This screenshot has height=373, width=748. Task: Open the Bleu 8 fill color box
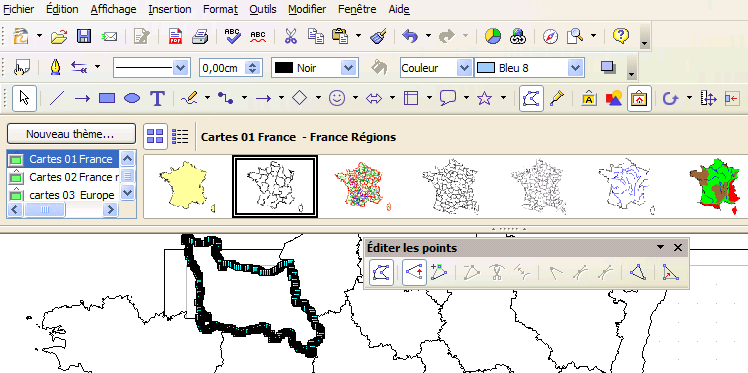529,68
